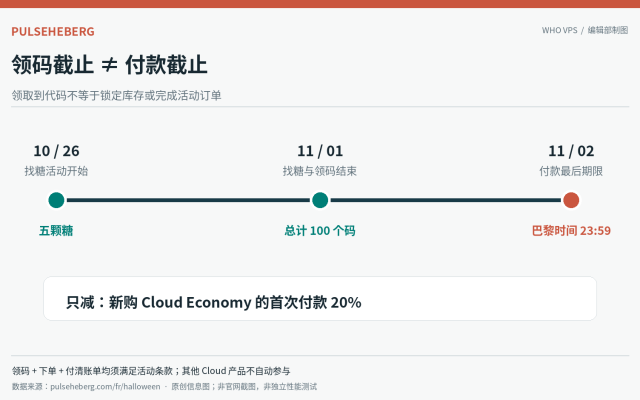Click the '10 / 26' date text
This screenshot has height=400, width=640.
[56, 151]
